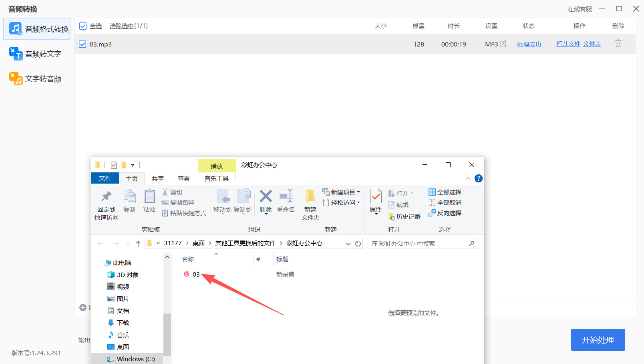Click the 清除选中 clear selection link

point(122,26)
